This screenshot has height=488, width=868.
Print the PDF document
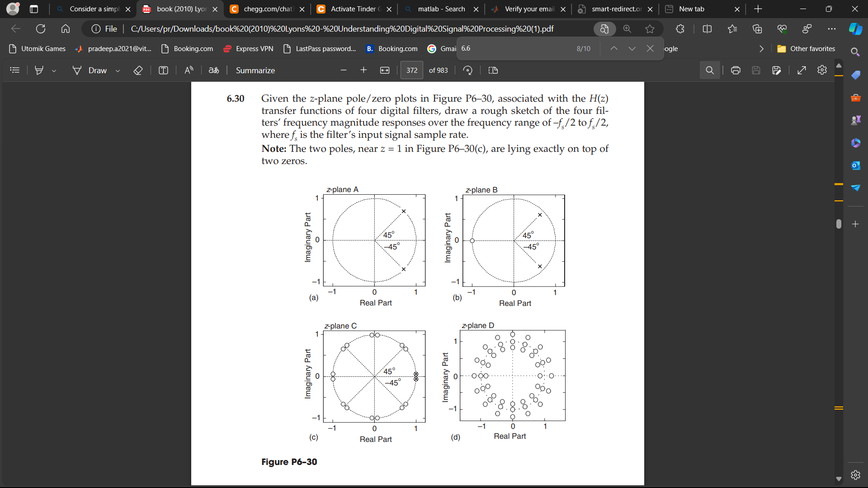coord(736,70)
